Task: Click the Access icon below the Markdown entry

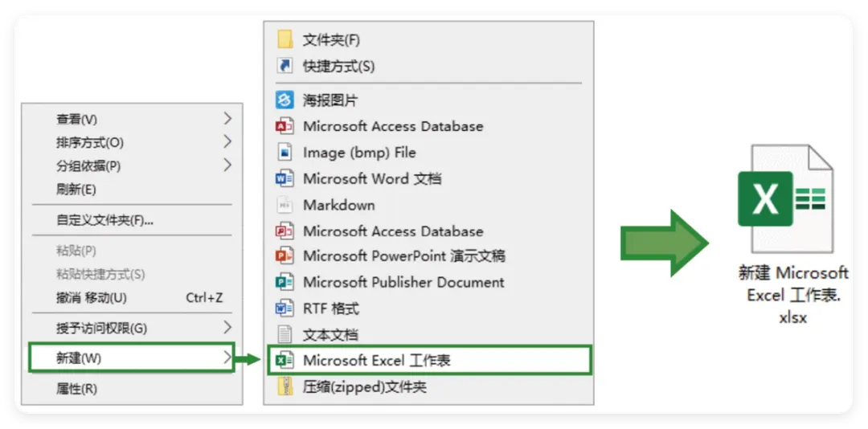Action: coord(285,231)
